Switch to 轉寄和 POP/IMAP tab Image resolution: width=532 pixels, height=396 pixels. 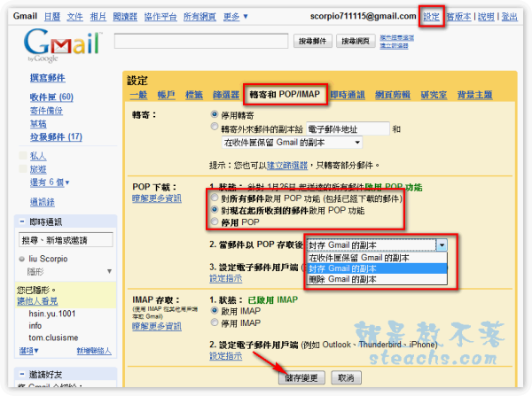click(285, 94)
